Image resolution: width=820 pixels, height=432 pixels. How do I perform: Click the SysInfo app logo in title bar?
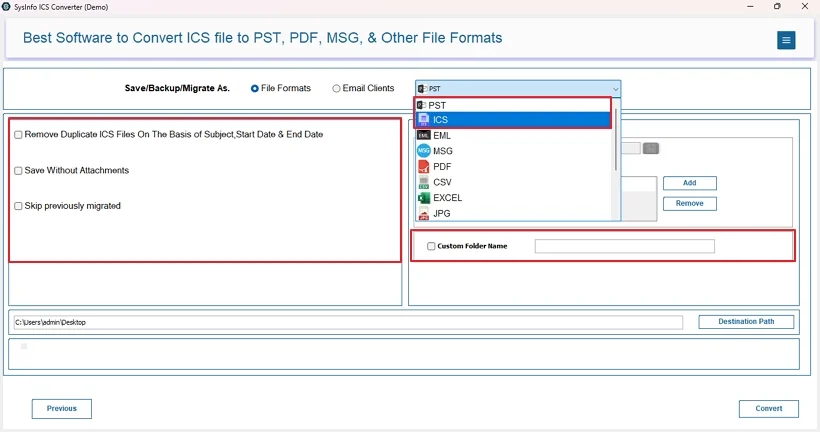[6, 7]
